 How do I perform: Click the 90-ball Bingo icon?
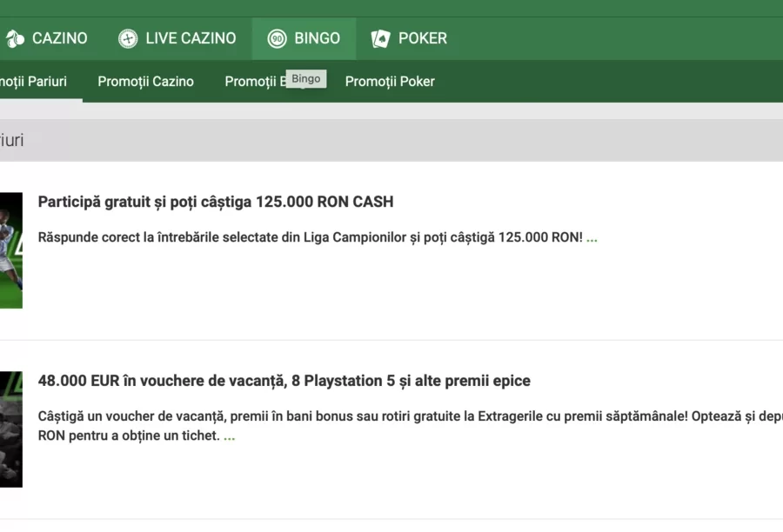pyautogui.click(x=278, y=38)
